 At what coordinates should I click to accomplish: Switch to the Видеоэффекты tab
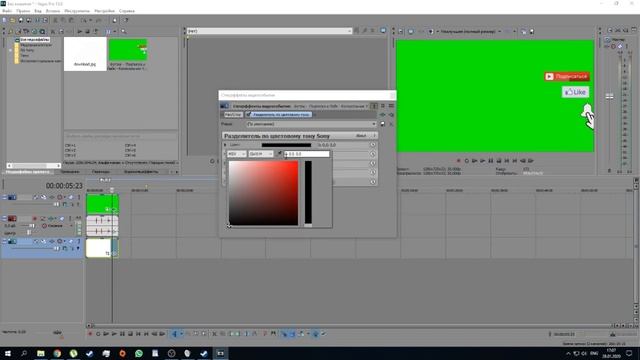click(x=141, y=172)
